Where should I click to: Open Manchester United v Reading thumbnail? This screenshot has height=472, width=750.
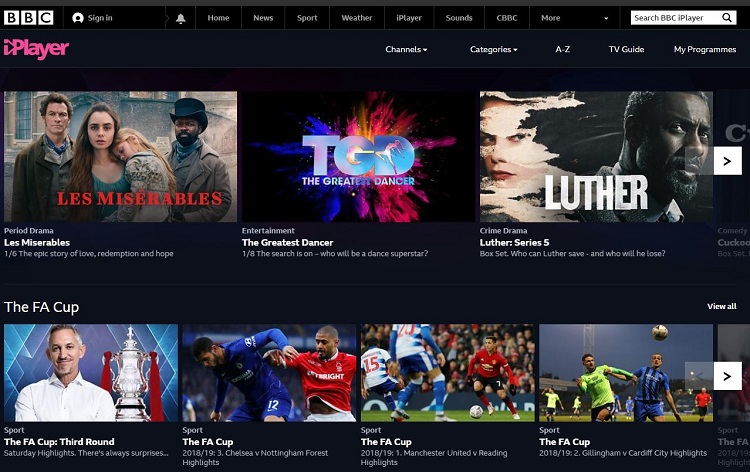pos(448,373)
